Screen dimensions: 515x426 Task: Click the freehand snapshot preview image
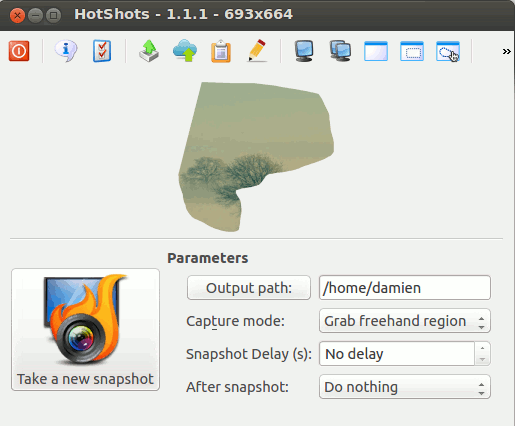[x=256, y=157]
